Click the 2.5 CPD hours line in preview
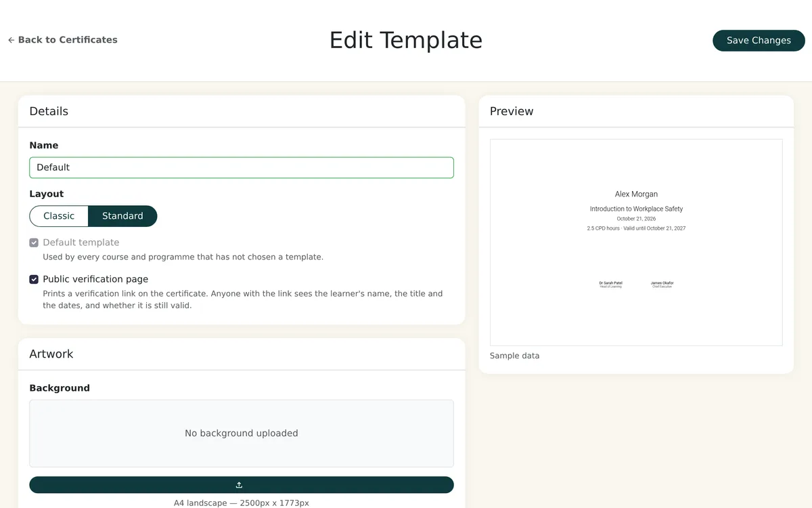812x508 pixels. coord(636,228)
